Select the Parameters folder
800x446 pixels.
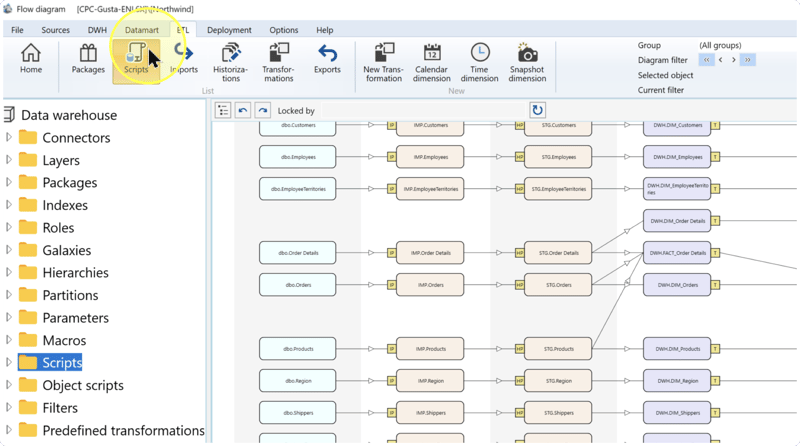(x=76, y=318)
